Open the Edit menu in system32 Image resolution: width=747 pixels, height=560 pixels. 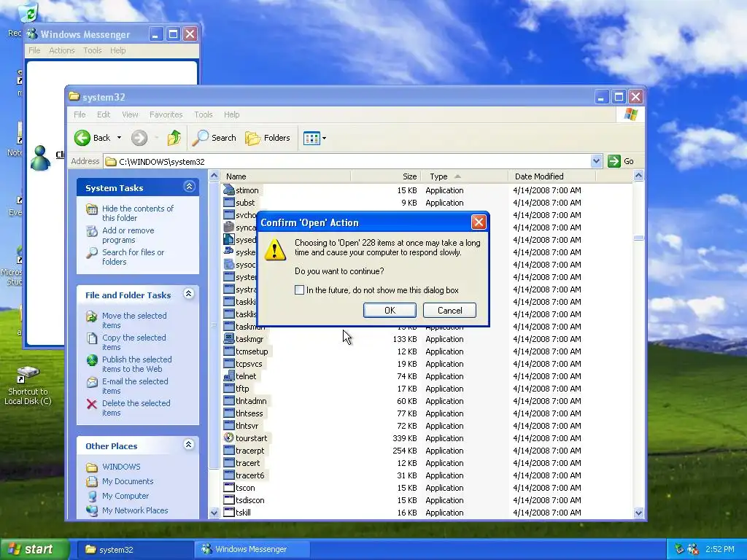104,114
